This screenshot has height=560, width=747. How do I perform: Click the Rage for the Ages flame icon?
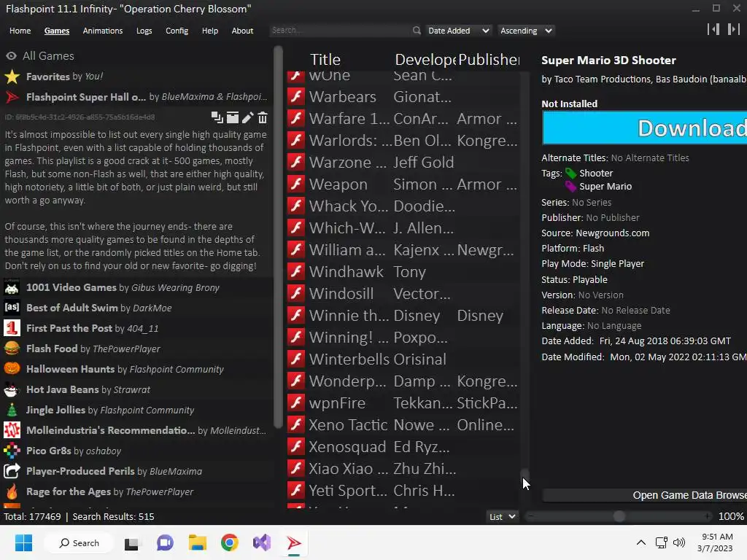tap(12, 491)
